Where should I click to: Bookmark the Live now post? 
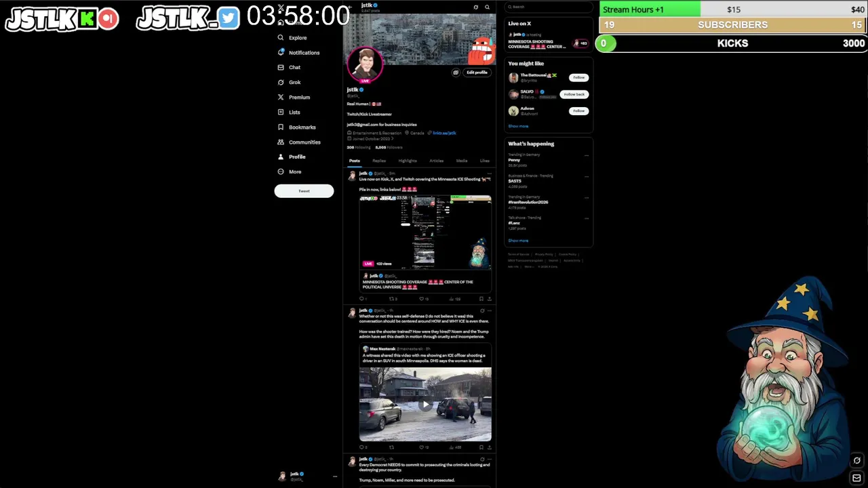(481, 299)
